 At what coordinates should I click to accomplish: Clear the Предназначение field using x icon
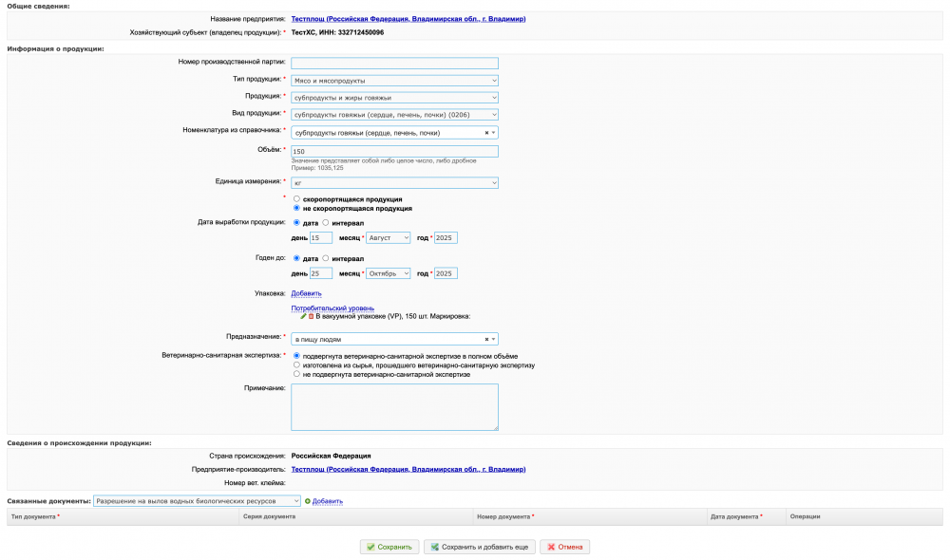click(486, 339)
